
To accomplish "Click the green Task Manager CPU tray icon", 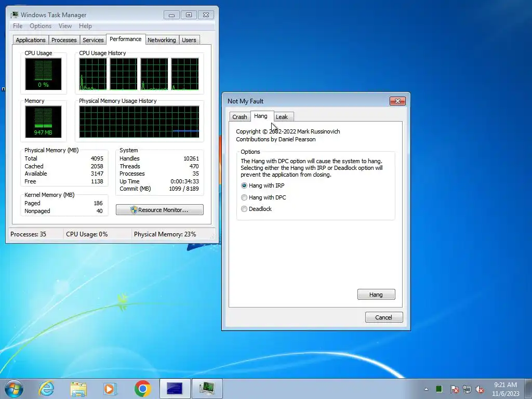I will pyautogui.click(x=438, y=389).
